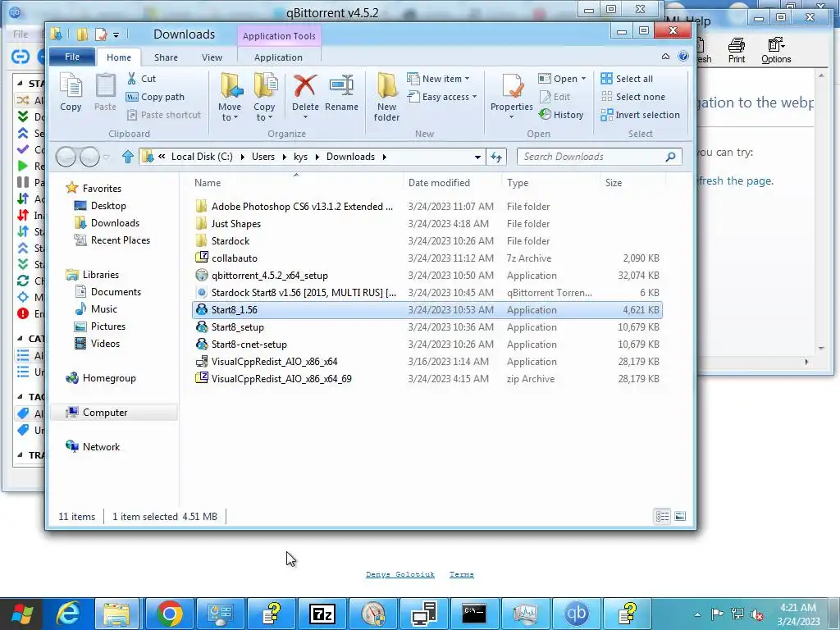Open Google Chrome from taskbar

coord(169,613)
